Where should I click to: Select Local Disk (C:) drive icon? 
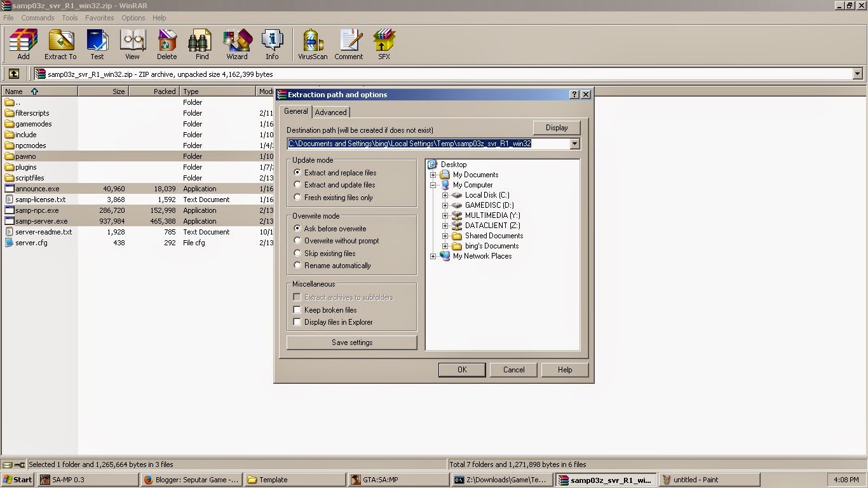pos(457,195)
